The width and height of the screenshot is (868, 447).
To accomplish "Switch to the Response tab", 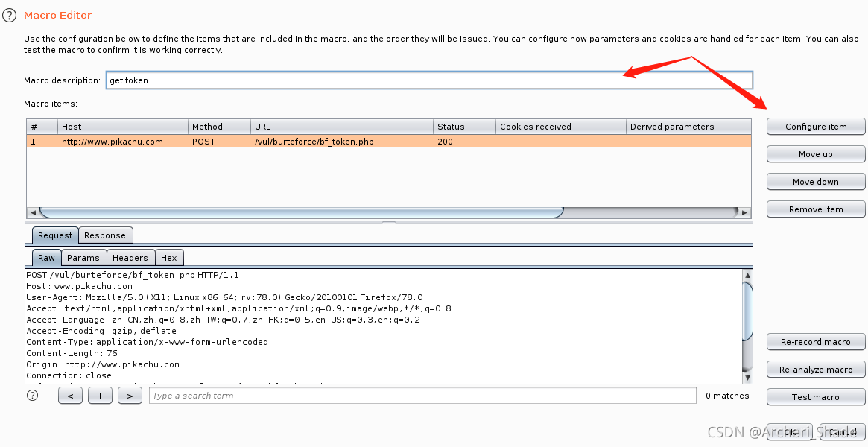I will (105, 235).
